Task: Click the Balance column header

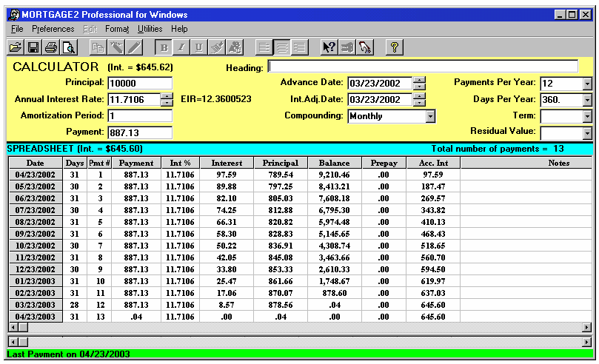Action: [x=334, y=163]
